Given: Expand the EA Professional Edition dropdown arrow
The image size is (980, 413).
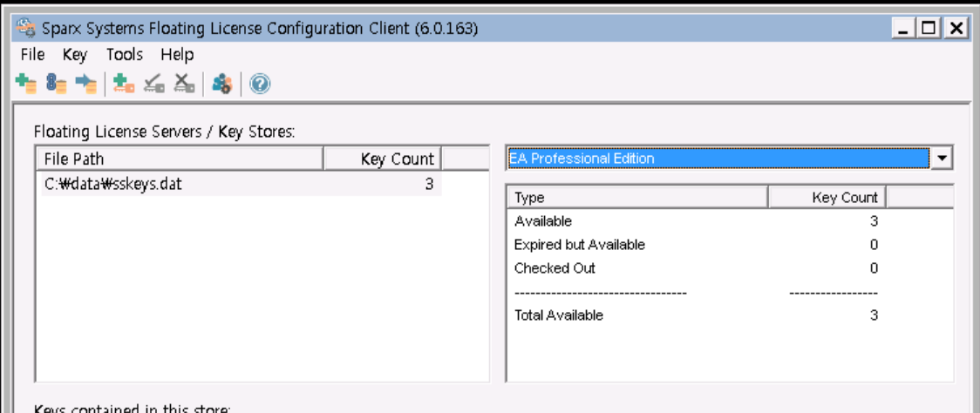Looking at the screenshot, I should [942, 159].
